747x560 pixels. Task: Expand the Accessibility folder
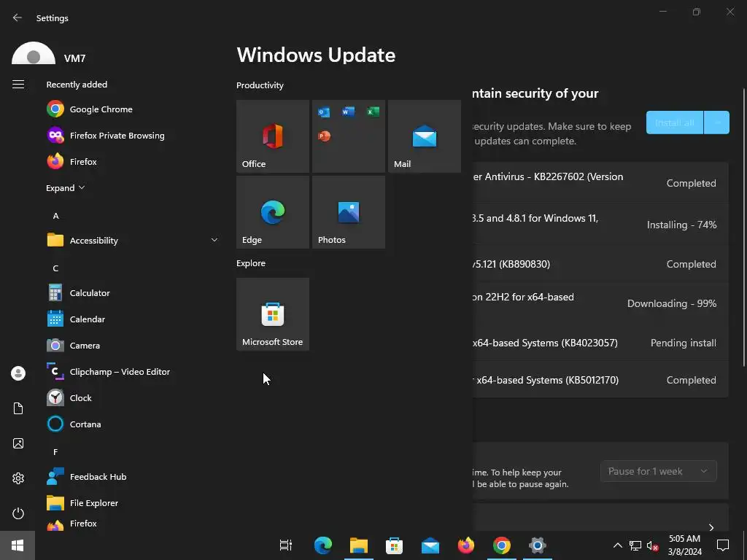(x=132, y=240)
